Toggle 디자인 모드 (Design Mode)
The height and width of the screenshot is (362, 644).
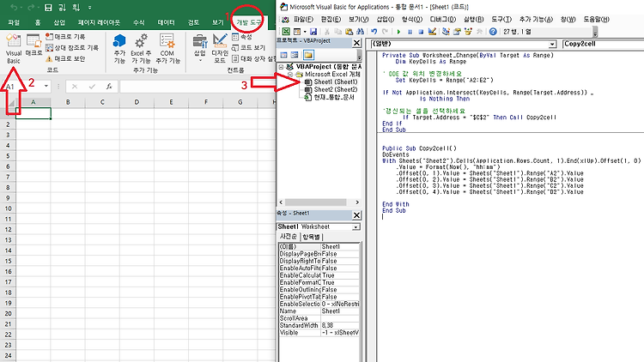[220, 49]
